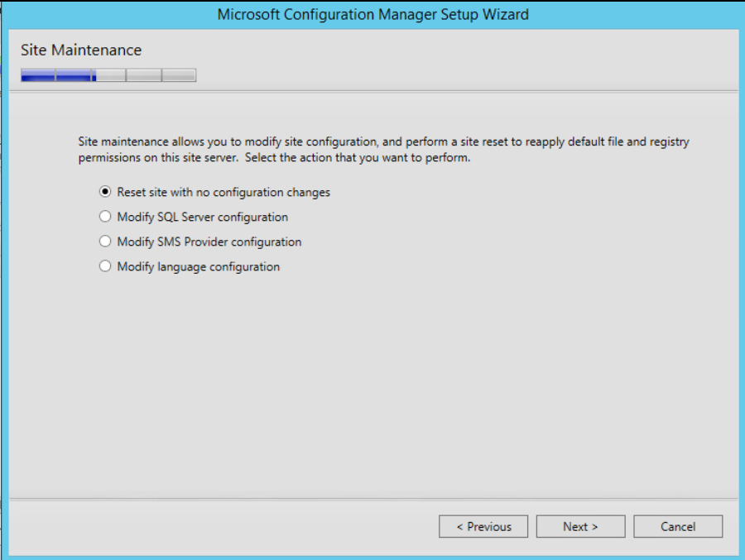The width and height of the screenshot is (745, 560).
Task: Pick Modify language configuration radio button
Action: tap(105, 266)
